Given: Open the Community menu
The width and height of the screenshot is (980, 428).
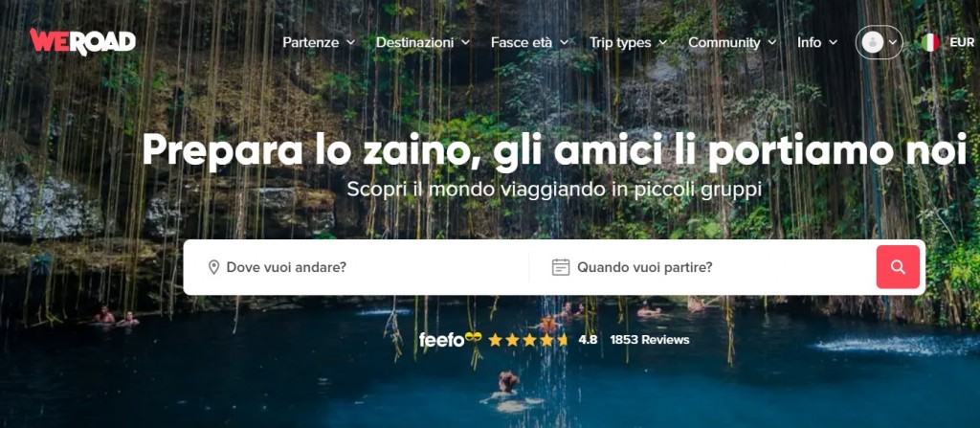Looking at the screenshot, I should click(x=732, y=42).
